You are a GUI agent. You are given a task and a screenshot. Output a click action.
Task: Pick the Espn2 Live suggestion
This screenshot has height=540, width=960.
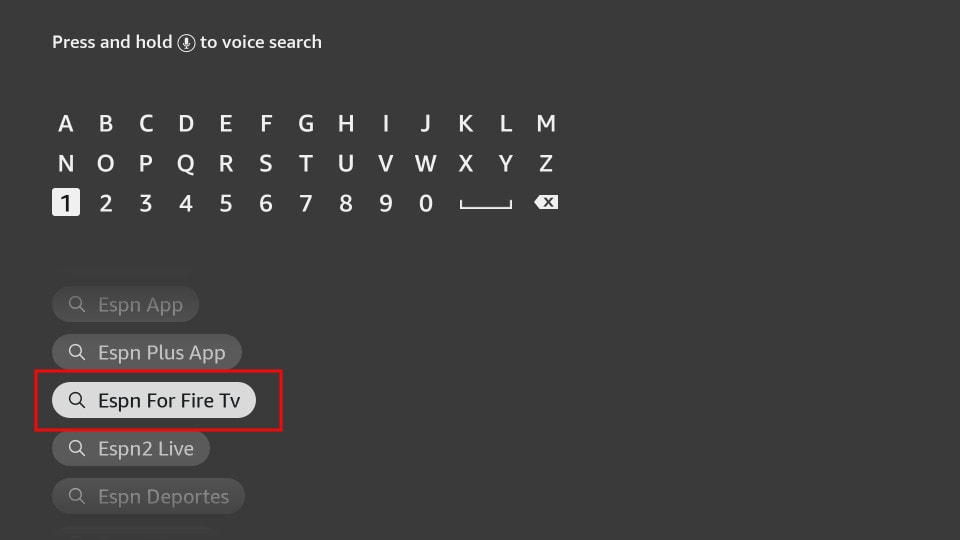[131, 448]
